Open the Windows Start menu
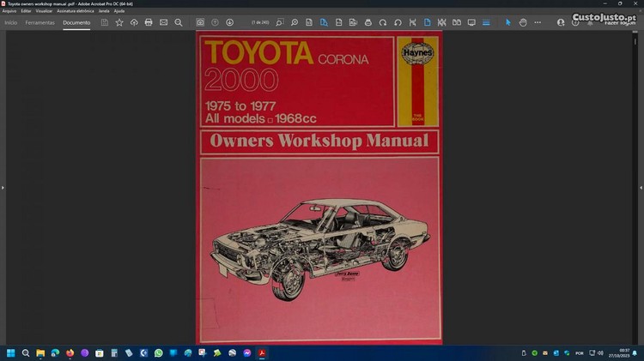The width and height of the screenshot is (644, 361). pyautogui.click(x=11, y=352)
